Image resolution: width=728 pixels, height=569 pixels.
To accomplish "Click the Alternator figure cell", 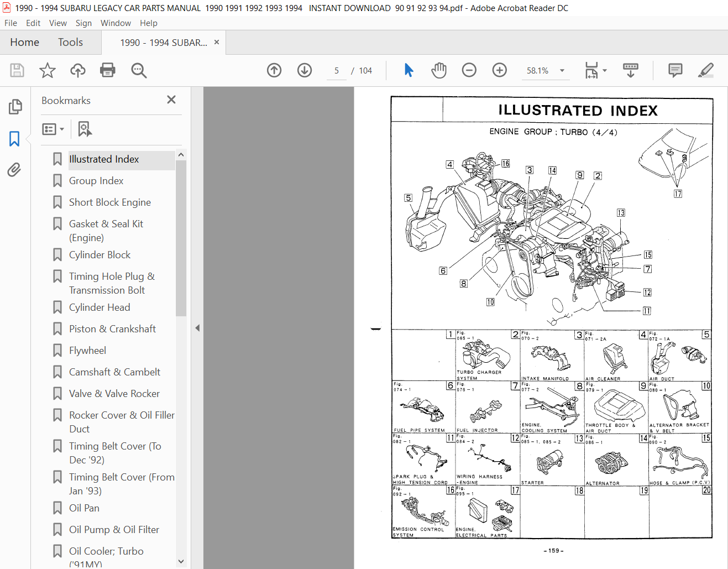I will [616, 460].
